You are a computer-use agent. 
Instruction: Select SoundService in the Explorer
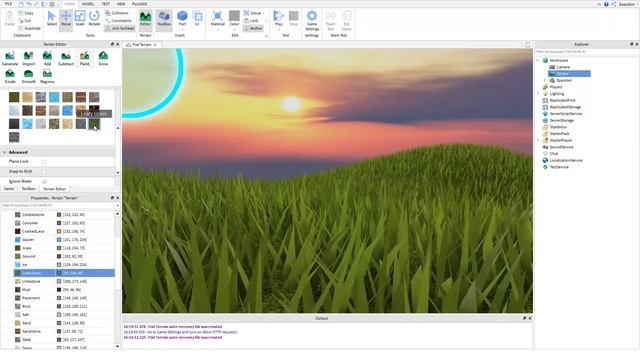[561, 147]
